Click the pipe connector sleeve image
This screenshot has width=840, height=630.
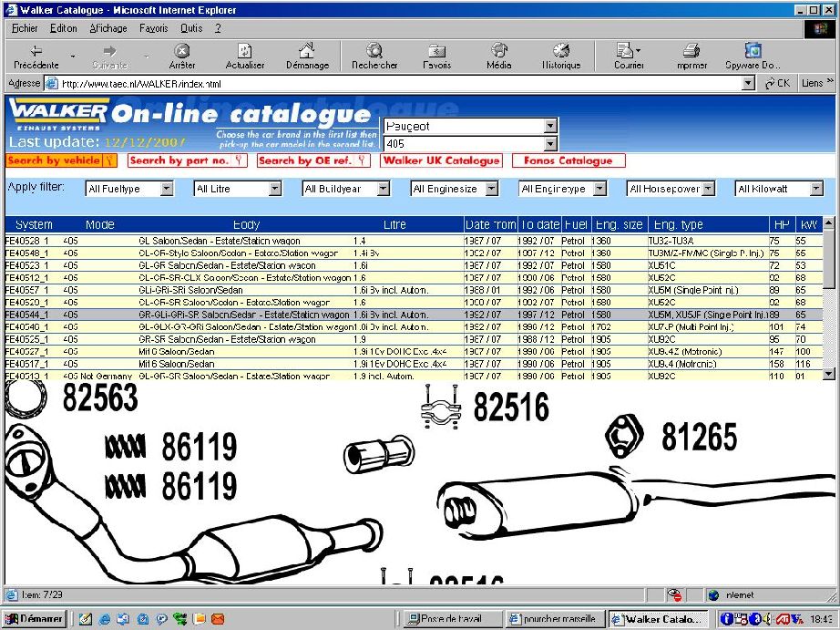pos(379,455)
